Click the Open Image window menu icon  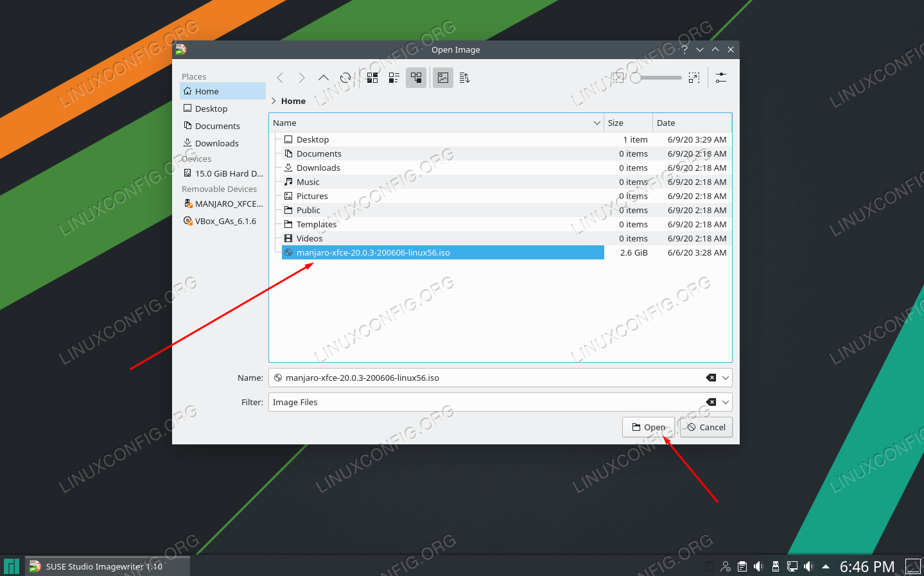click(181, 49)
